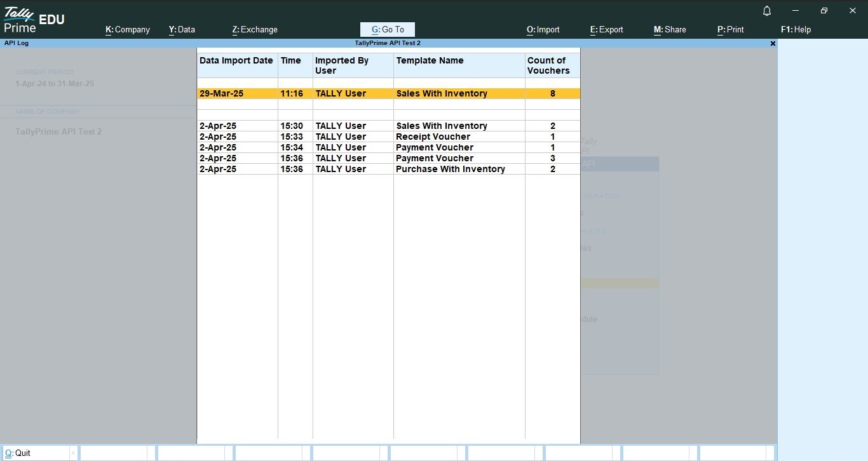Click the 15:33 time cell
The width and height of the screenshot is (868, 461).
[x=292, y=137]
